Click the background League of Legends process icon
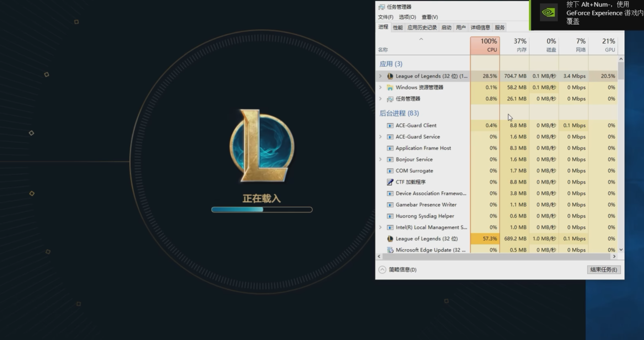 tap(390, 239)
